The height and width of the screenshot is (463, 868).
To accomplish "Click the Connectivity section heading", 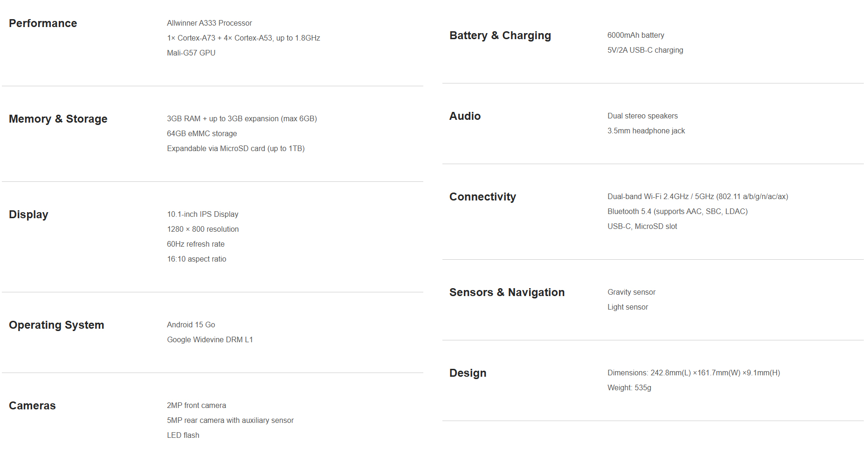I will (482, 197).
